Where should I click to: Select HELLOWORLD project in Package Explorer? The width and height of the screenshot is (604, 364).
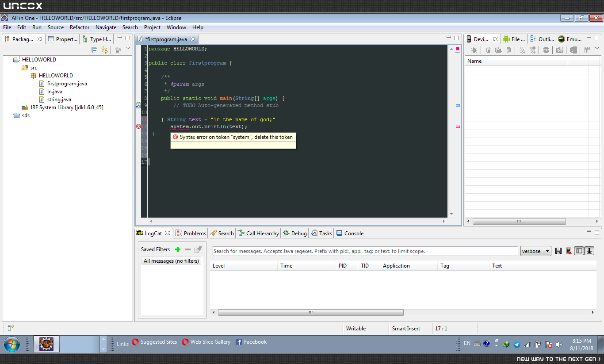click(34, 59)
